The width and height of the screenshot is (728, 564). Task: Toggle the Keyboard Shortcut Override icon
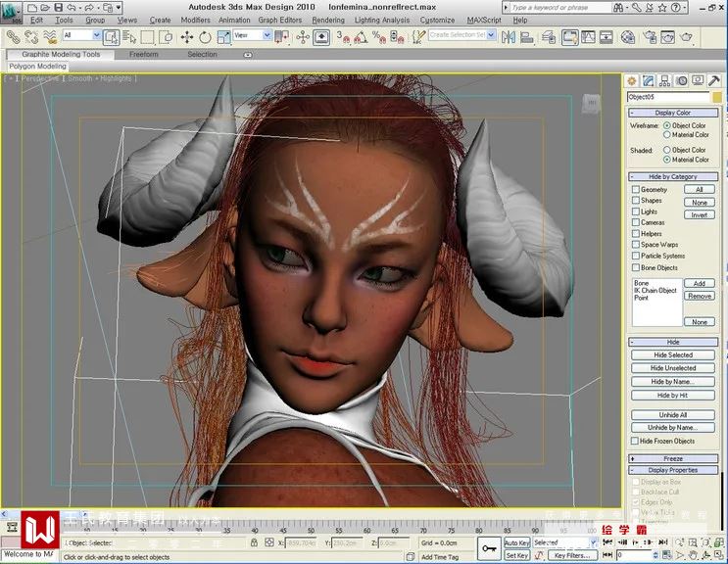coord(321,37)
